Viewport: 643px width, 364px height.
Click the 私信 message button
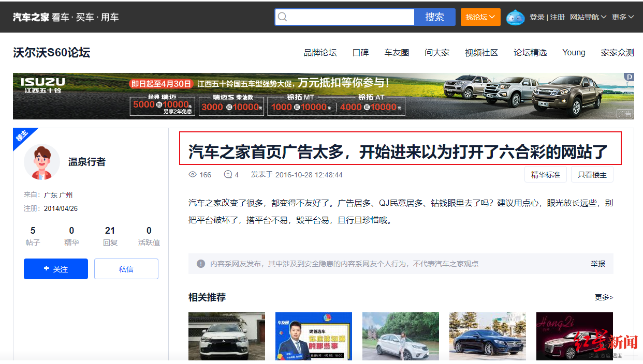pos(126,269)
